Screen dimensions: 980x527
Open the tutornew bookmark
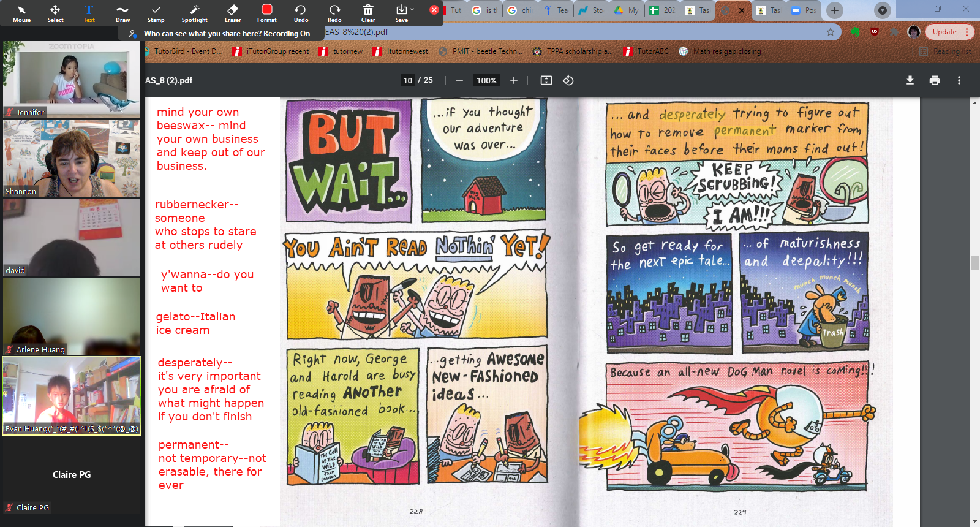click(x=341, y=51)
